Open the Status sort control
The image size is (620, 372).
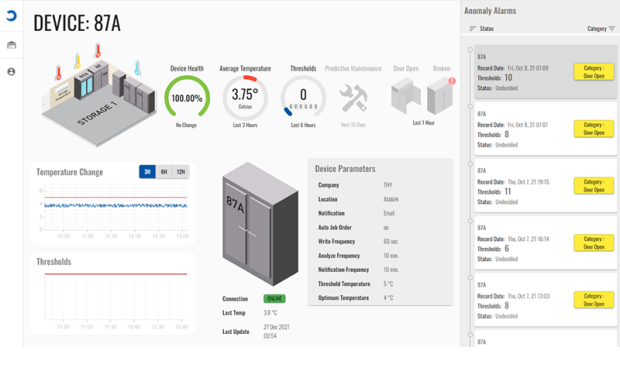[482, 28]
